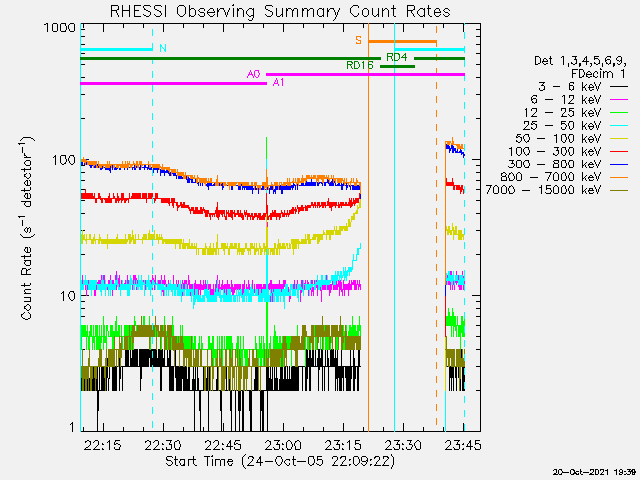Click the 'Start Time (24-Oct-05 22:09:22)' axis title
The image size is (640, 480).
[280, 462]
